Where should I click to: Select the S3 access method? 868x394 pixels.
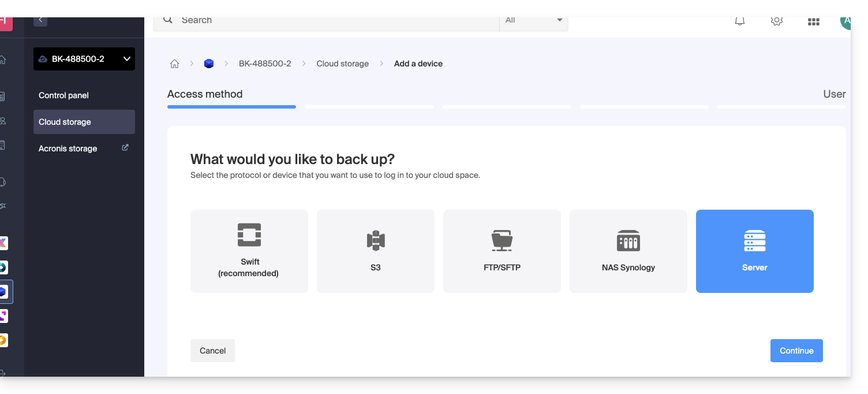(x=375, y=251)
